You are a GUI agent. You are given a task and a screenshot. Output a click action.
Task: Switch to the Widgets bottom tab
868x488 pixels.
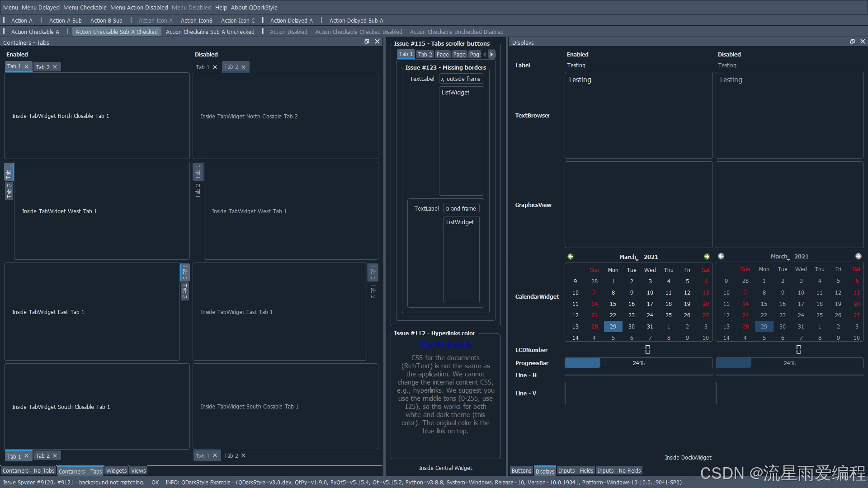point(116,471)
